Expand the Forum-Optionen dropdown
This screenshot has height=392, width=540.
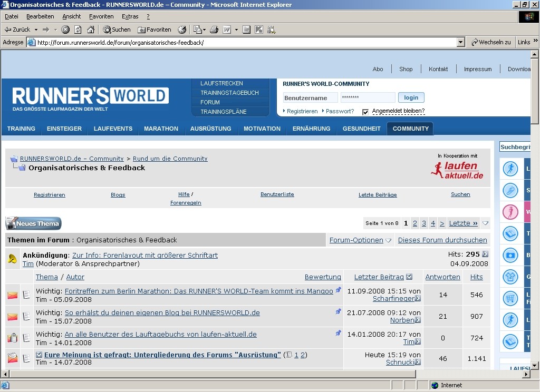pos(360,240)
